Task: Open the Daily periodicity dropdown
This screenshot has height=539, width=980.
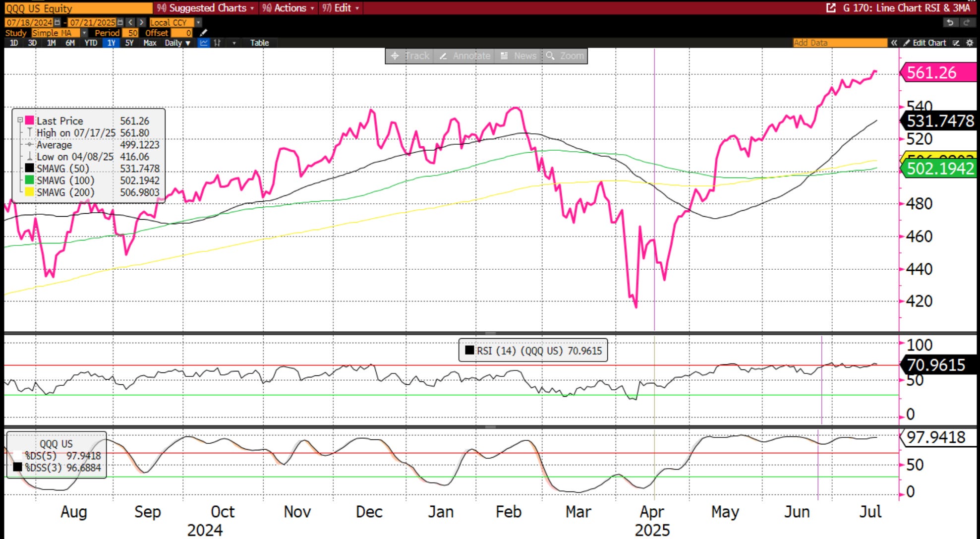Action: click(x=177, y=43)
